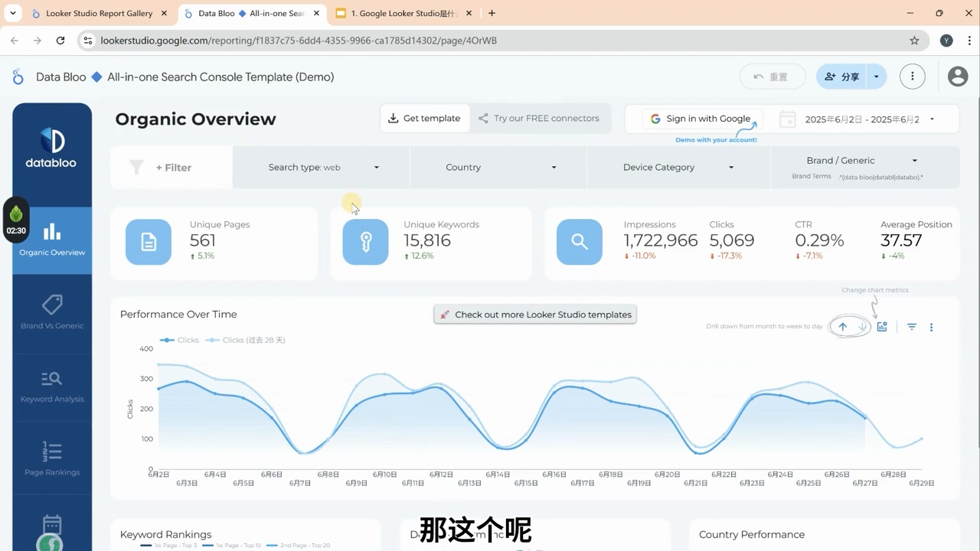Click Sign in with Google
Viewport: 980px width, 551px height.
701,119
